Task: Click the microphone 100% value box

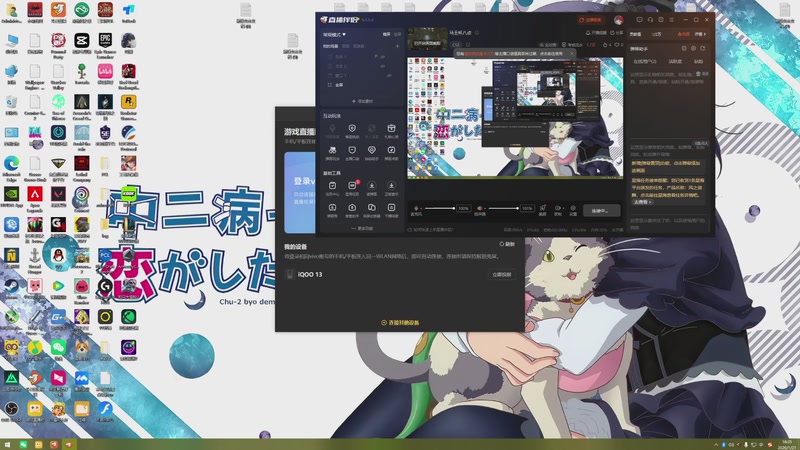Action: pyautogui.click(x=463, y=208)
